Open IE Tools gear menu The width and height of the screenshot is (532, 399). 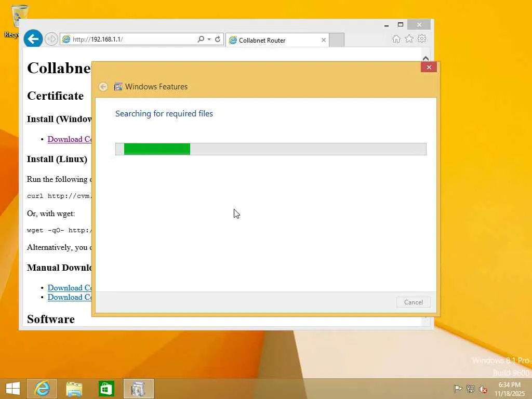422,38
